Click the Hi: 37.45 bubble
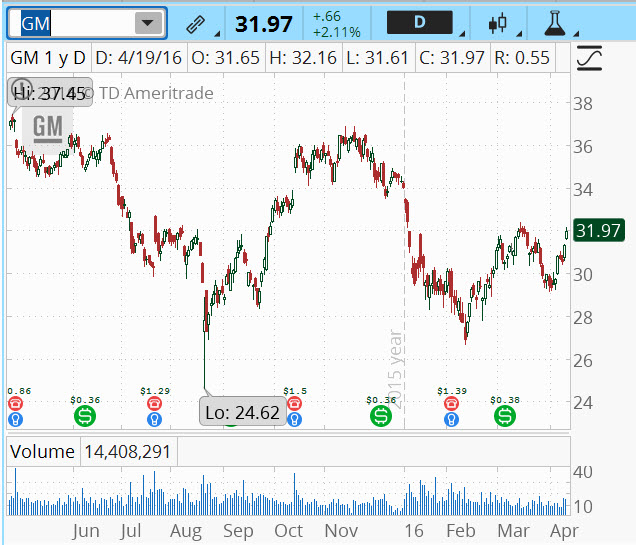 click(x=50, y=93)
